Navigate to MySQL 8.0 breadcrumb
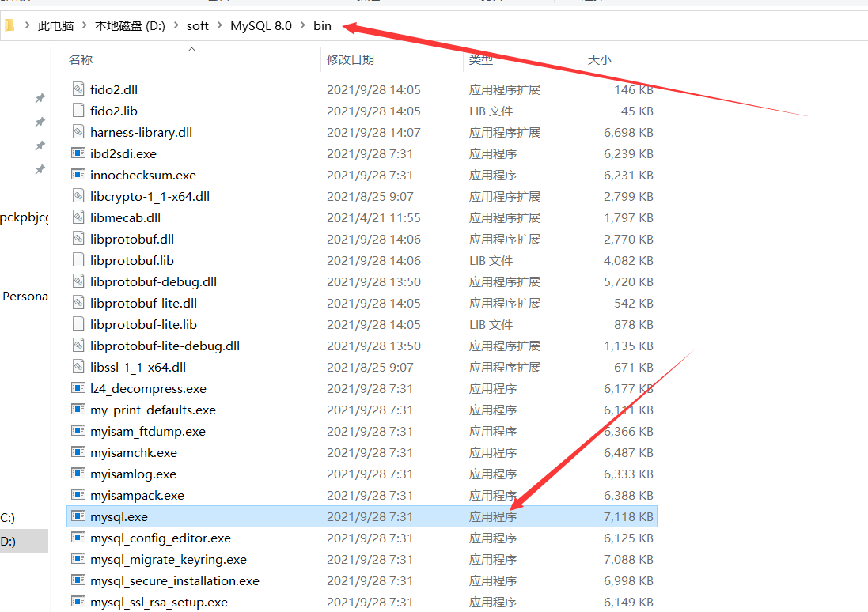 point(261,25)
